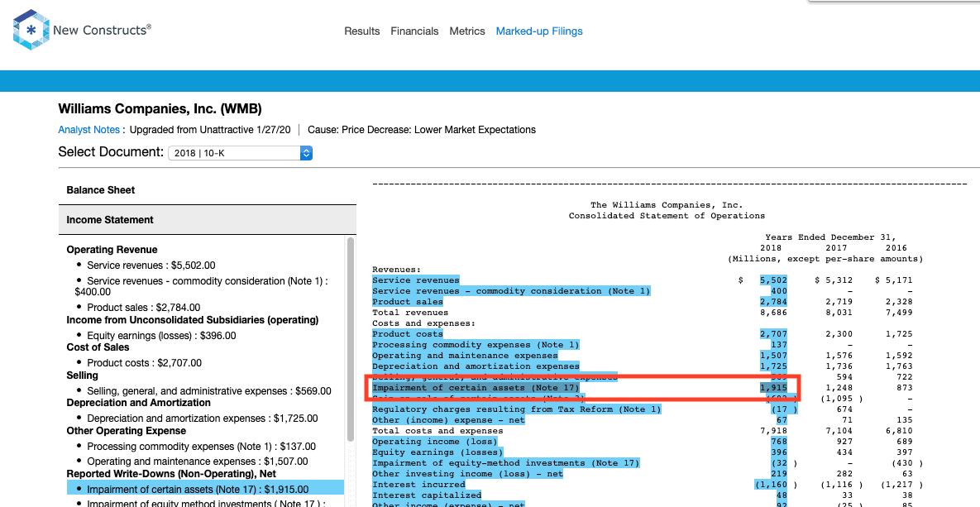980x507 pixels.
Task: Follow the Analyst Notes link
Action: 88,130
